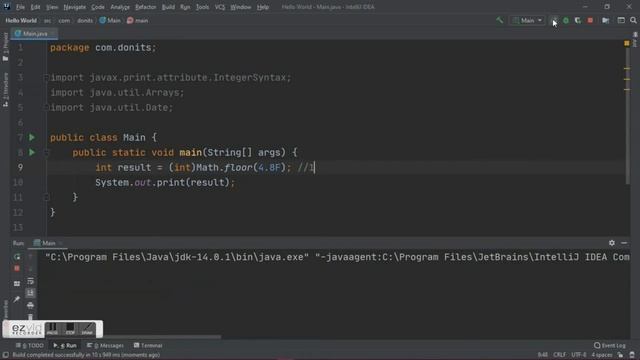This screenshot has height=360, width=640.
Task: Click the Run Main play icon
Action: click(x=554, y=20)
